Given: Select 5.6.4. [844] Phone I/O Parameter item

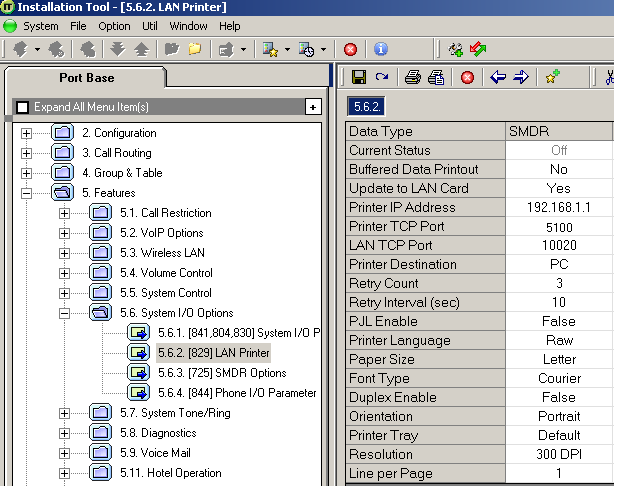Looking at the screenshot, I should [236, 393].
